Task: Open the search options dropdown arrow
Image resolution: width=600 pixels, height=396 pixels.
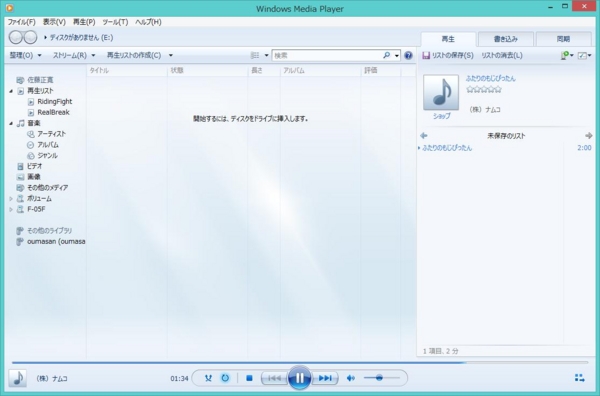Action: pos(397,55)
